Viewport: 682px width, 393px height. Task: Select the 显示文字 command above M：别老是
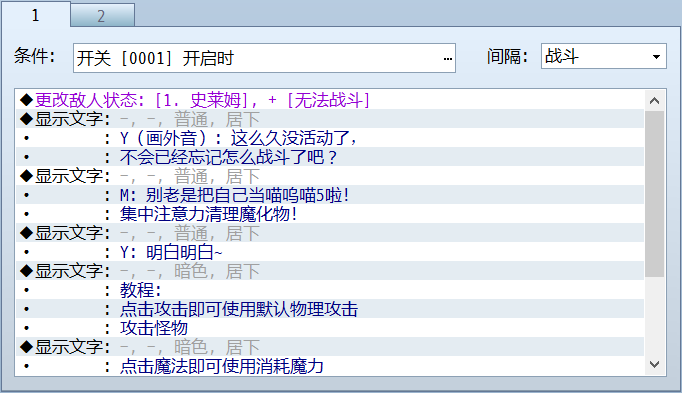[330, 176]
